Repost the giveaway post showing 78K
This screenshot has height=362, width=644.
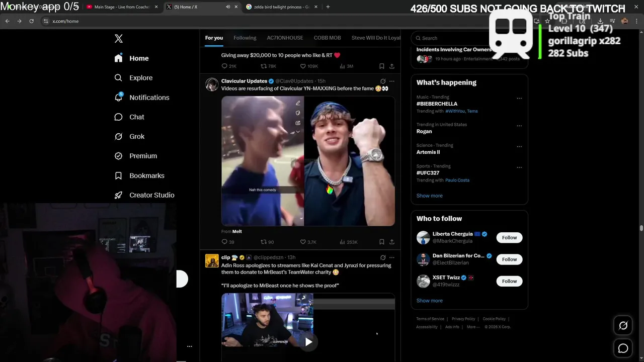pyautogui.click(x=268, y=66)
